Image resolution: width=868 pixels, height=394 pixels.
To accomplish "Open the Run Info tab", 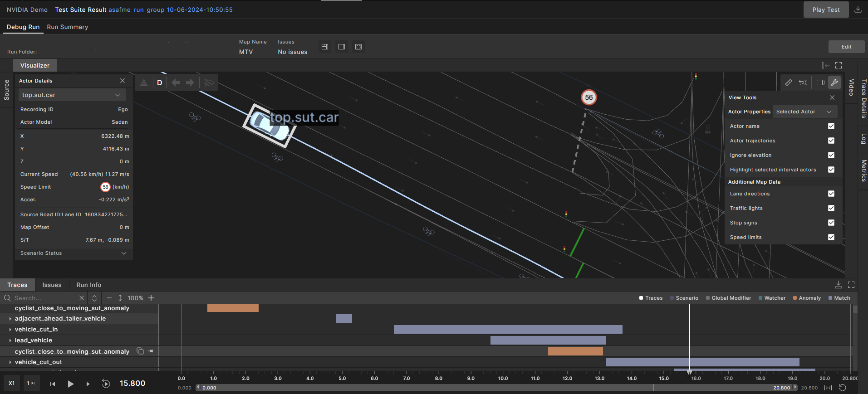I will tap(89, 285).
